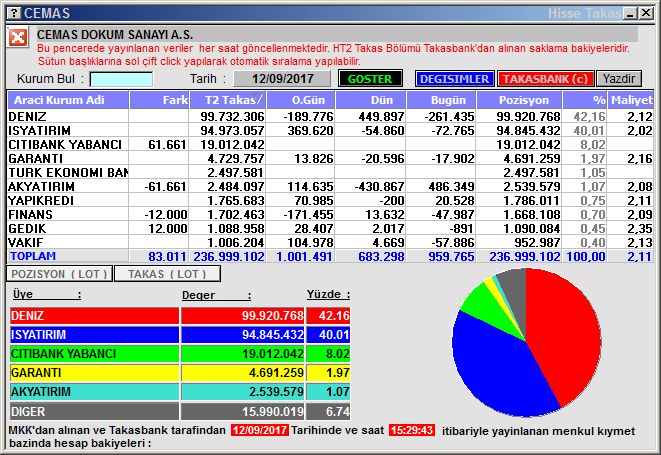The image size is (661, 455).
Task: Click the red timestamp 15:29:43
Action: coord(412,430)
